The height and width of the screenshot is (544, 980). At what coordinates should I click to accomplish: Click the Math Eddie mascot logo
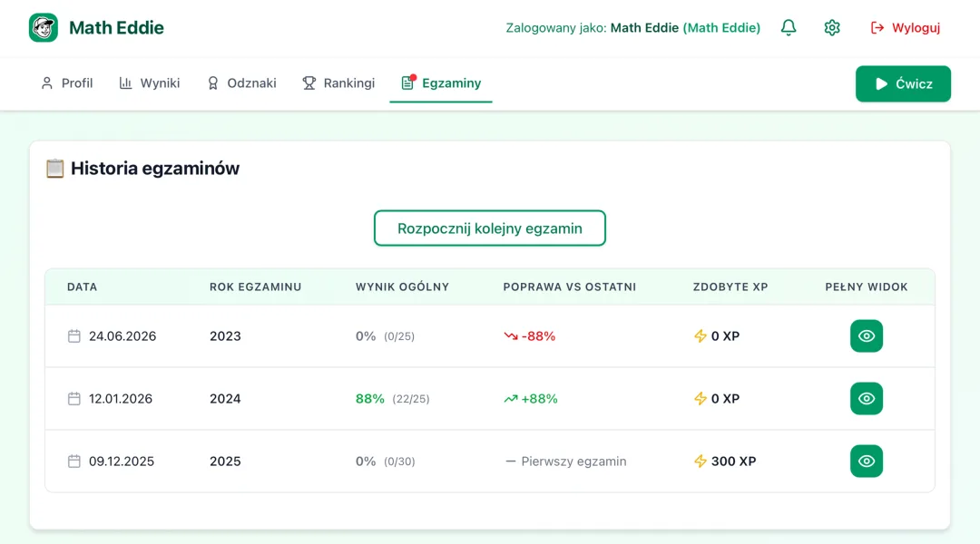click(44, 27)
